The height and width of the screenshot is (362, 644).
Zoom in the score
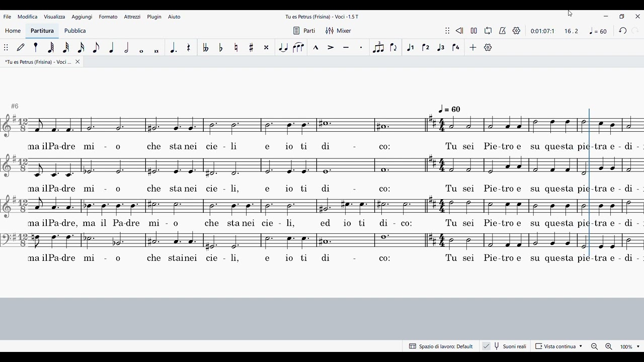click(x=608, y=346)
